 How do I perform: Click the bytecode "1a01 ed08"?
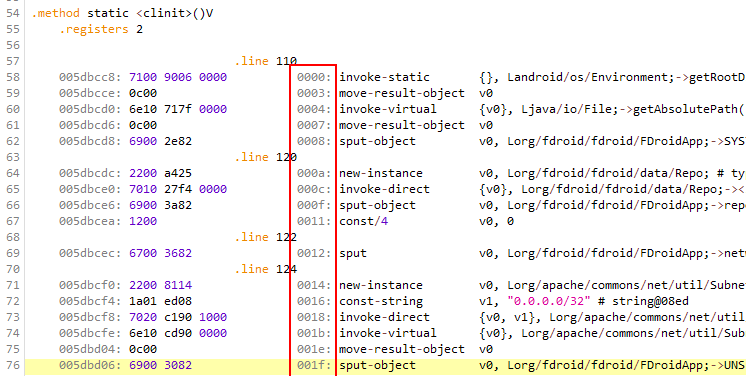pos(160,301)
